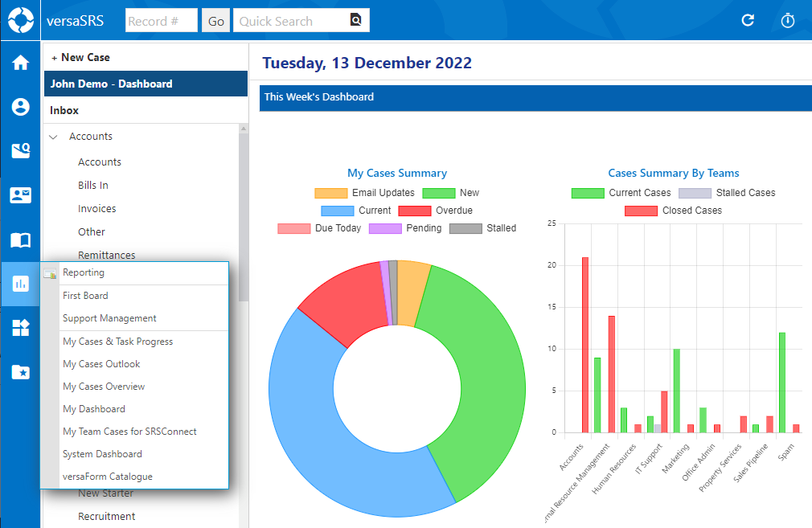Click the Reporting chart sidebar icon
The height and width of the screenshot is (528, 812).
20,284
